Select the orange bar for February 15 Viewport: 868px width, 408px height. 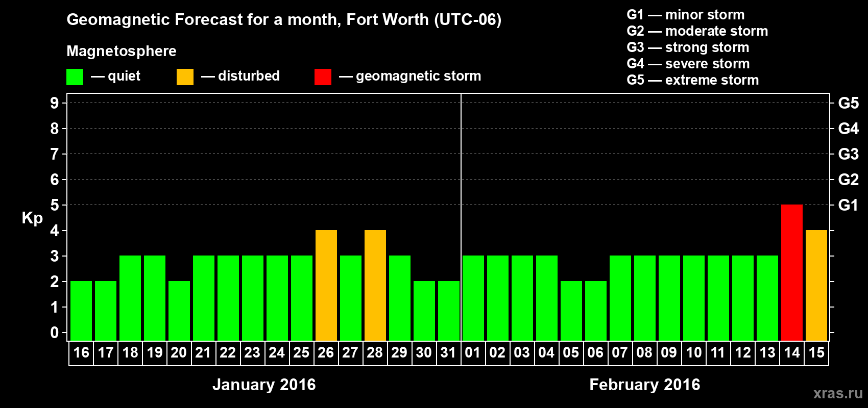(816, 286)
